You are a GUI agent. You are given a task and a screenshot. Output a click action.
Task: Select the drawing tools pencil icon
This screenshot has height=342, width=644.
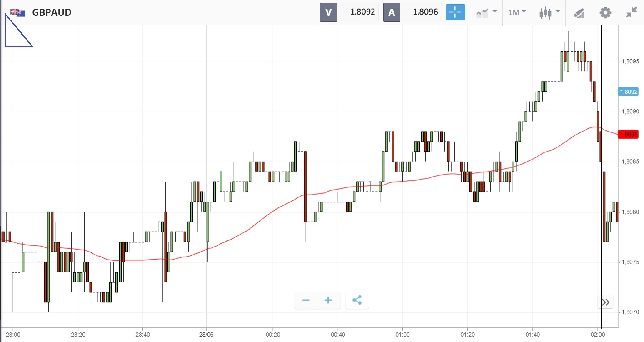click(579, 13)
